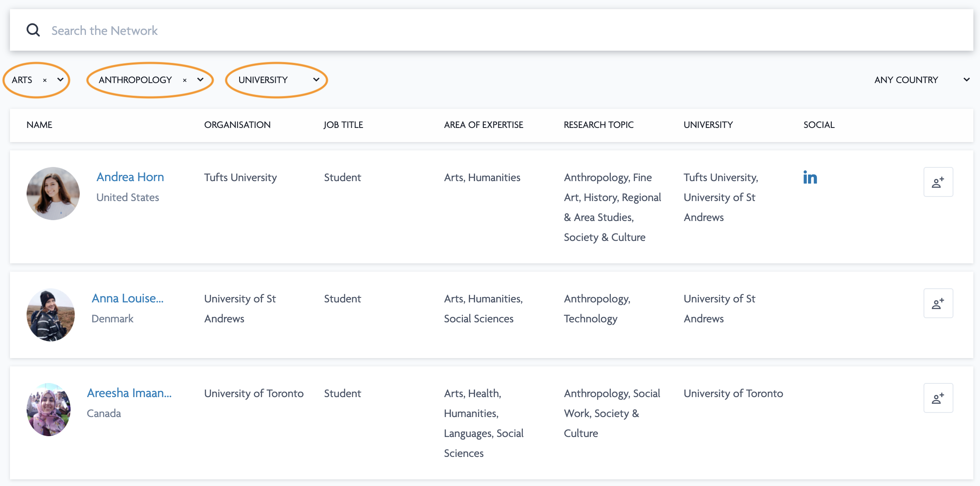This screenshot has width=980, height=486.
Task: Click the ORGANISATION column header
Action: [x=237, y=125]
